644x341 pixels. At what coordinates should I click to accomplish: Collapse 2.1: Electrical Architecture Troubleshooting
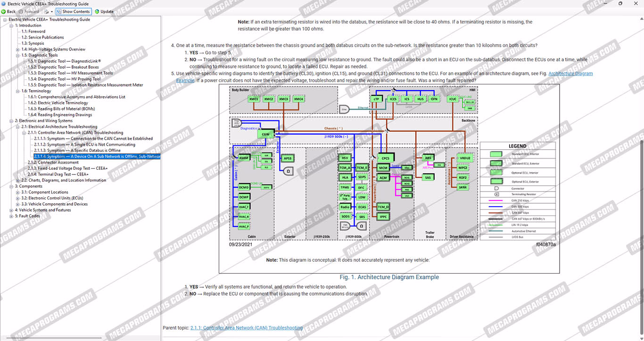point(17,127)
